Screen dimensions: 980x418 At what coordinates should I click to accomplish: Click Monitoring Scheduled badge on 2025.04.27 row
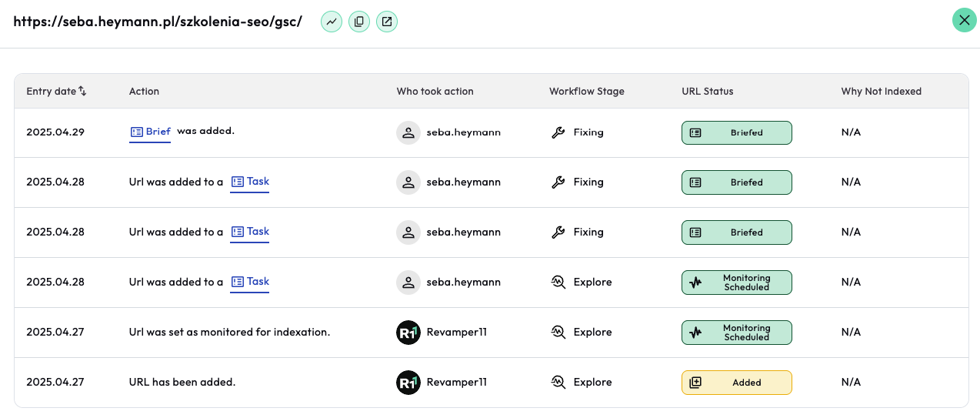(x=736, y=333)
